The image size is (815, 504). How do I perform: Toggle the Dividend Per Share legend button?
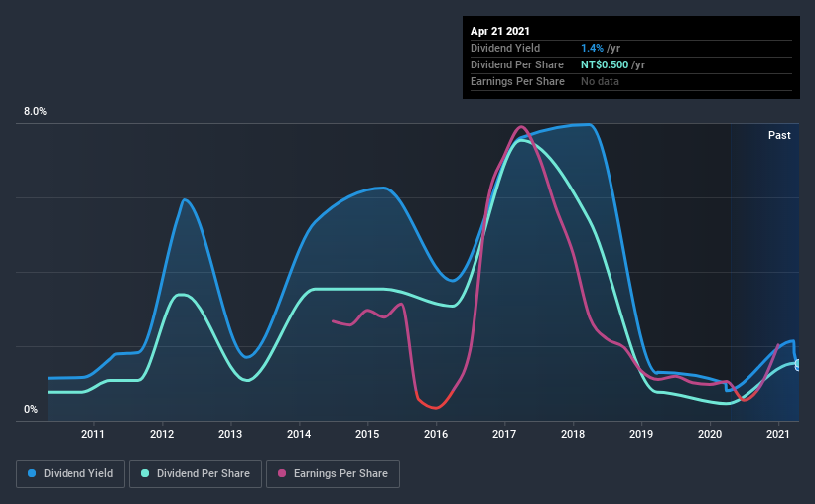point(196,474)
